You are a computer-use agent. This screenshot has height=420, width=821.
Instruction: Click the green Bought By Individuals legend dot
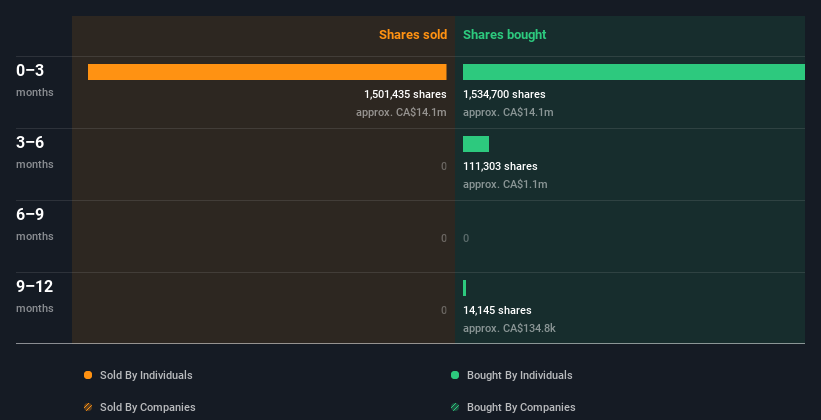click(x=455, y=375)
